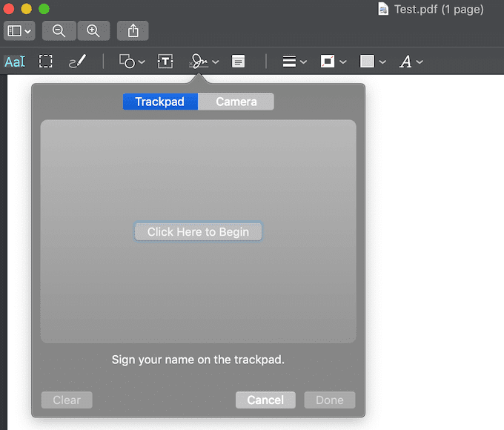
Task: Open the Shape Style line thickness tool
Action: tap(289, 61)
